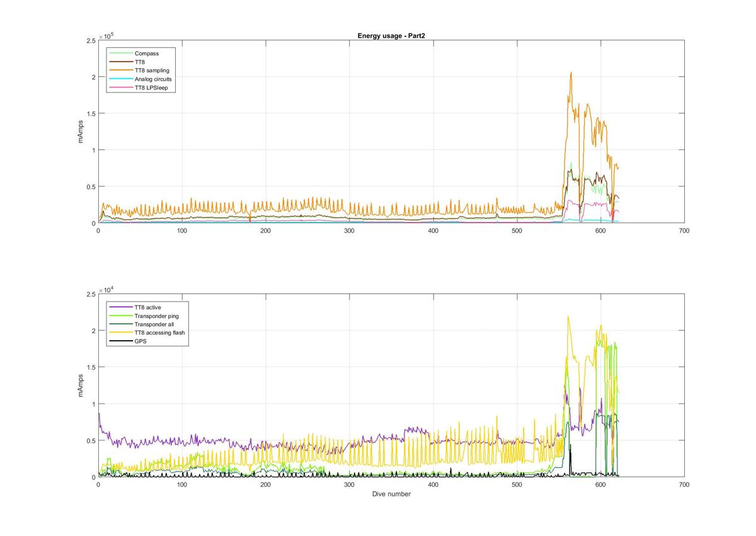This screenshot has height=536, width=756.
Task: Click the 500 x-axis tick on the upper plot
Action: 517,231
